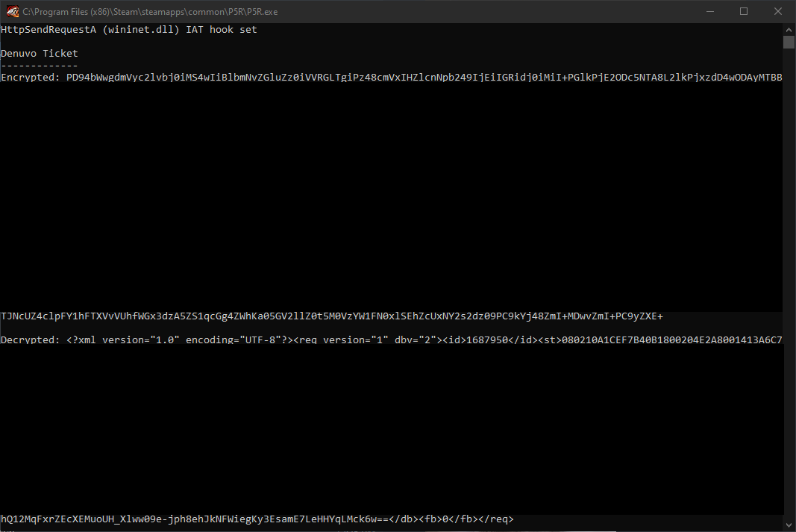Click the 'Denuvo Ticket' heading
This screenshot has width=796, height=532.
coord(40,53)
